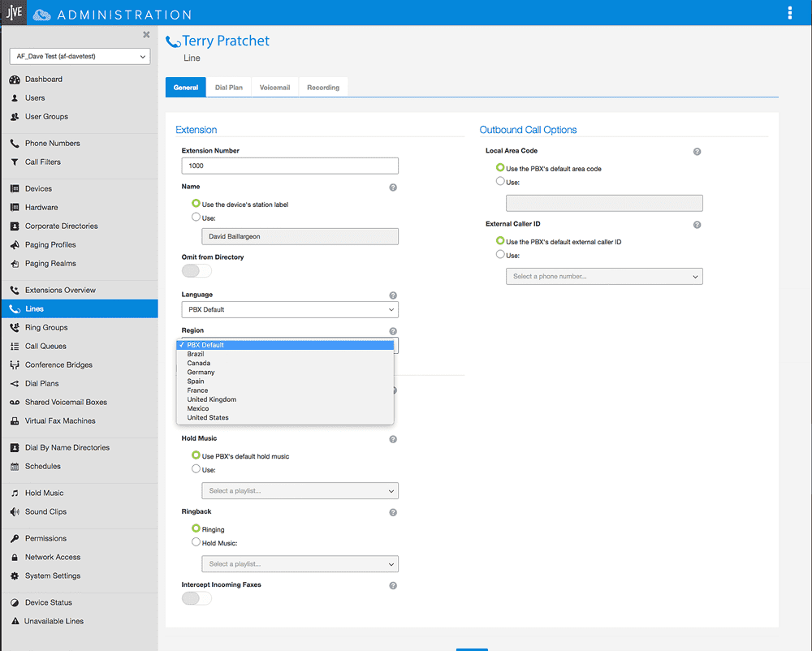This screenshot has width=812, height=651.
Task: Enable the Intercept Incoming Faxes switch
Action: coord(197,598)
